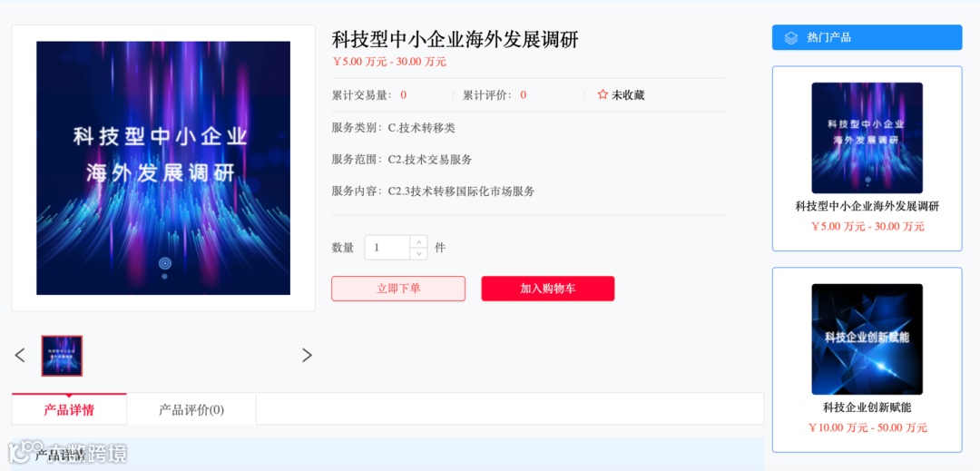
Task: Show next image with right arrow
Action: tap(307, 356)
